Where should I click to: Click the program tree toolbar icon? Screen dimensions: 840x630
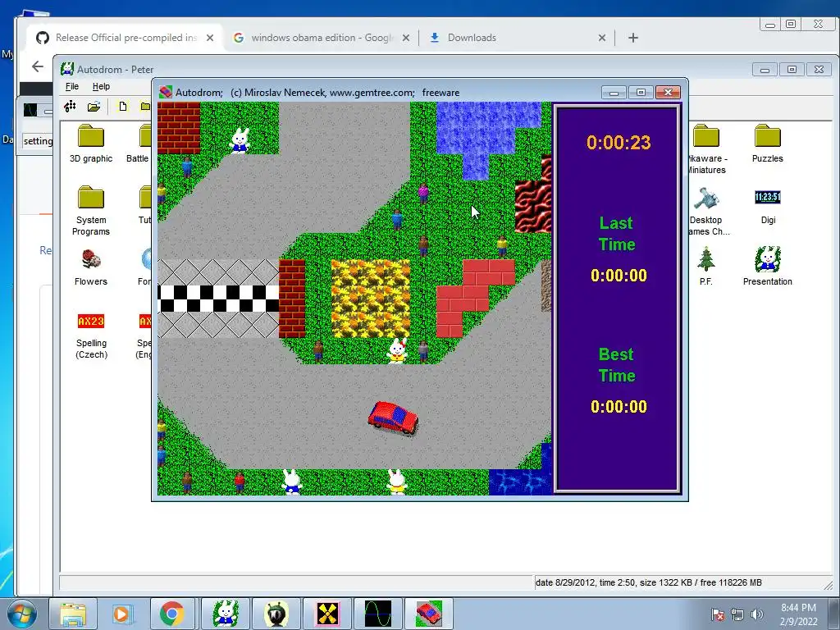coord(71,106)
